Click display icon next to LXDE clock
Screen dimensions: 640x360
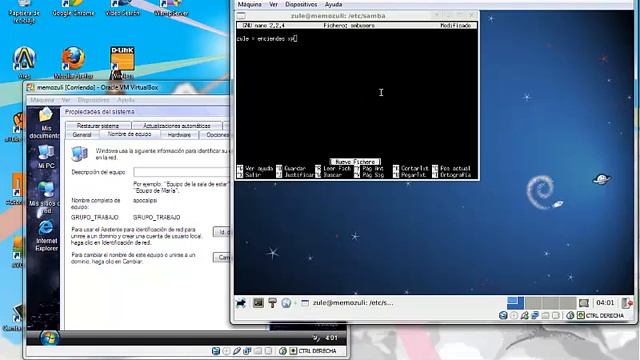click(x=584, y=303)
